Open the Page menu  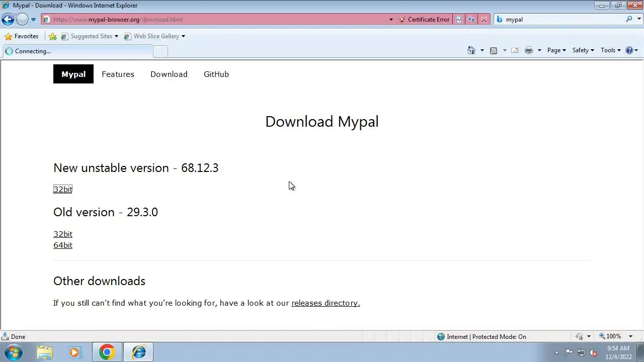556,50
